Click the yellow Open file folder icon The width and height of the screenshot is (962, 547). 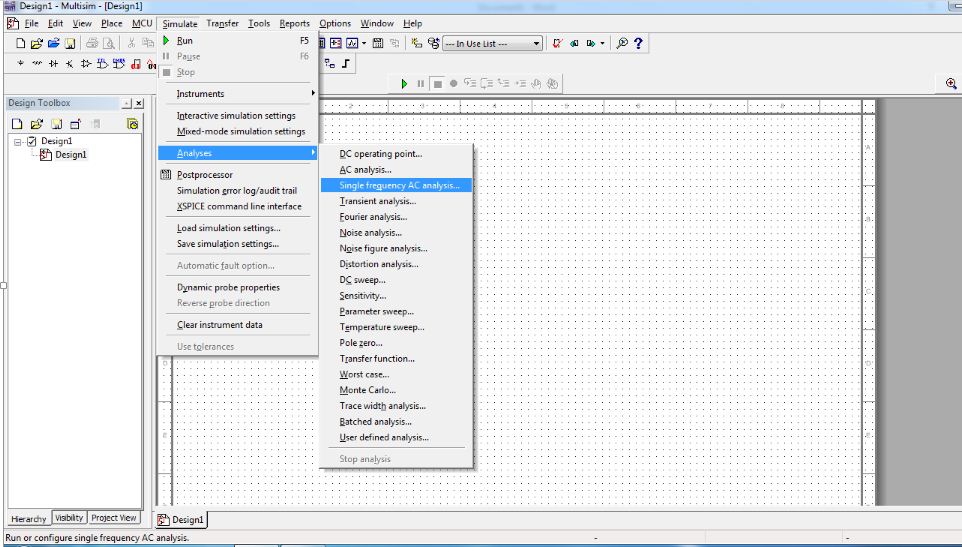pos(37,44)
